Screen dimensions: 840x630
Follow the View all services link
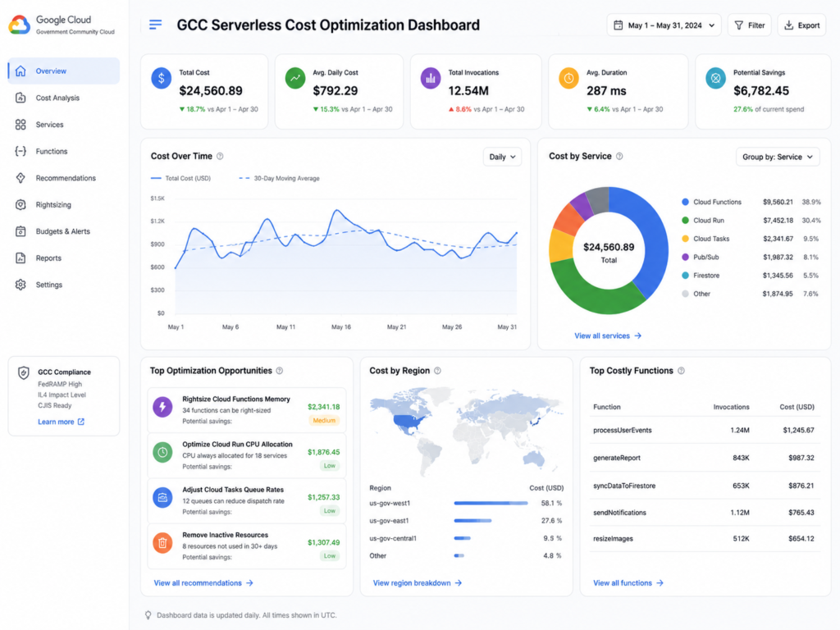coord(608,336)
